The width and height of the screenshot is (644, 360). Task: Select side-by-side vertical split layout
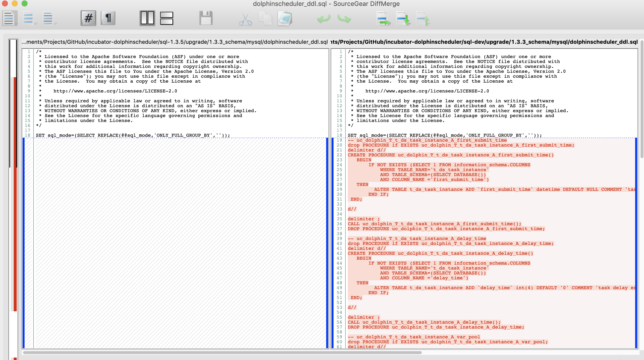(x=147, y=18)
